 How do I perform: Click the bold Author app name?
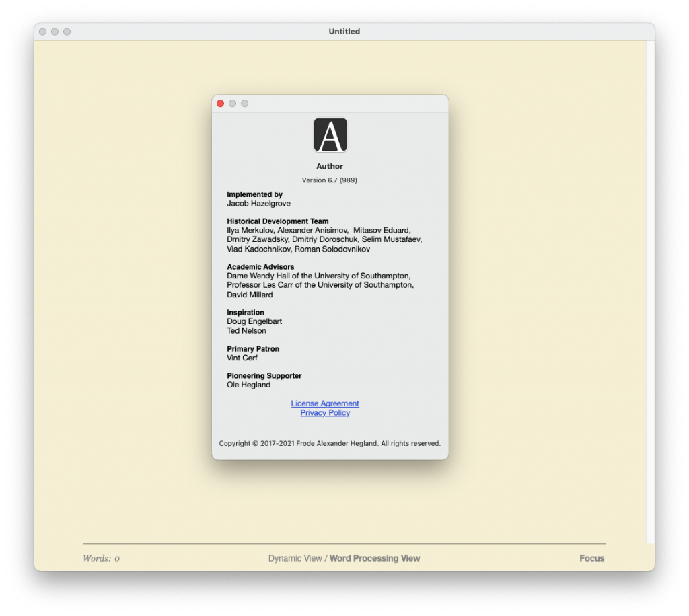(330, 166)
